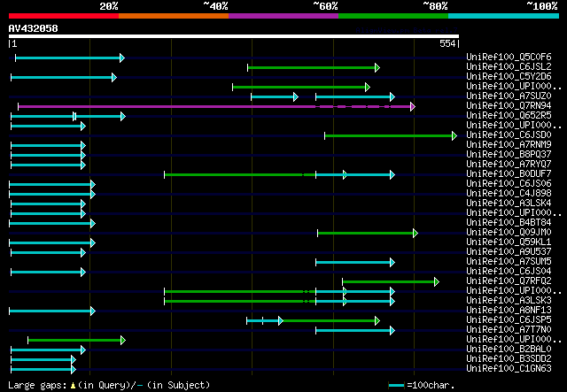
Task: Click the cyan ~100% identity legend segment
Action: [x=504, y=16]
